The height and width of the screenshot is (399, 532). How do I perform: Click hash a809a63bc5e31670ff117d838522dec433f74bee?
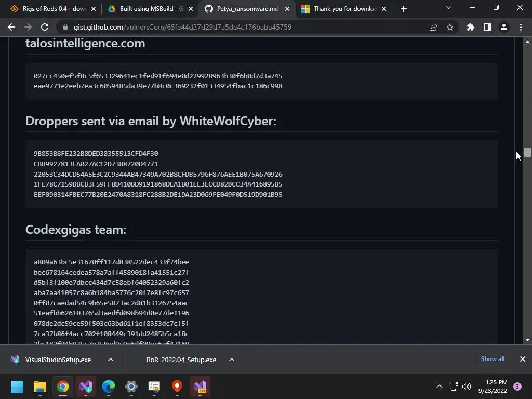point(111,262)
